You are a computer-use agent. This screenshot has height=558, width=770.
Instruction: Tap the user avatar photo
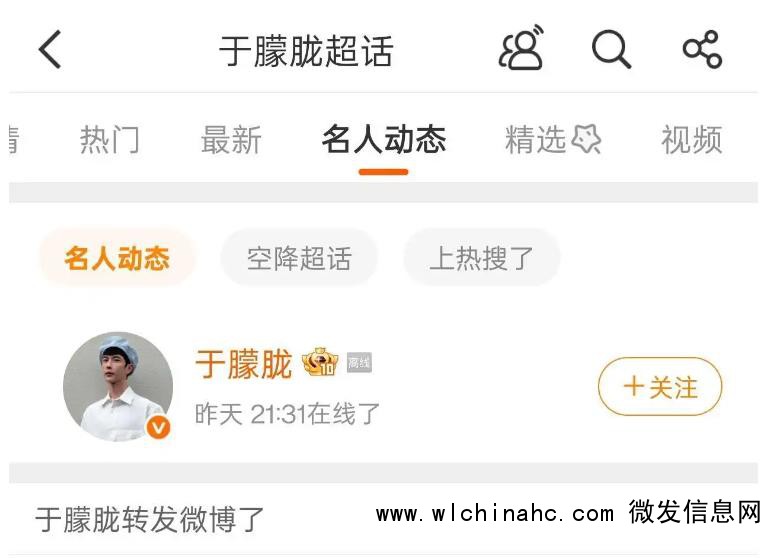[118, 387]
